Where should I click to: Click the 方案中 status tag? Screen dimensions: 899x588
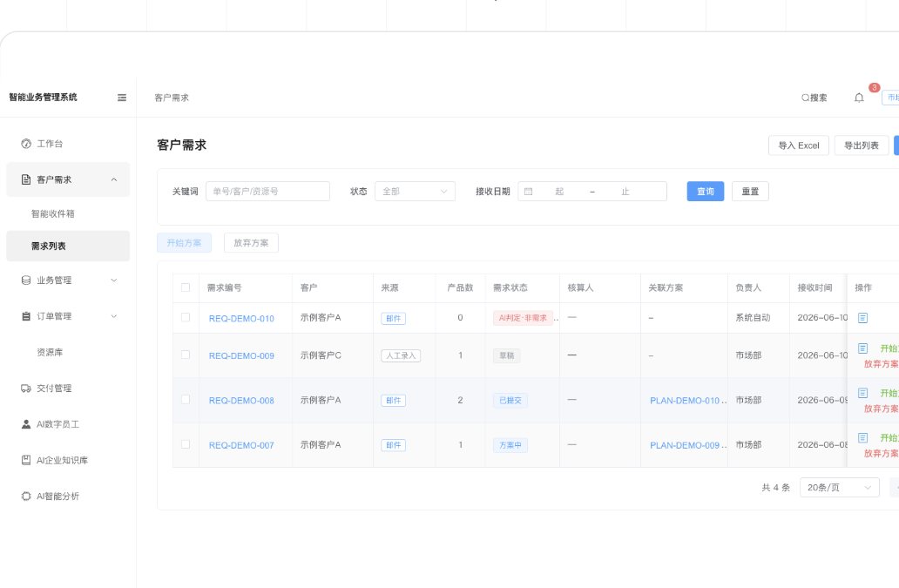pos(510,445)
